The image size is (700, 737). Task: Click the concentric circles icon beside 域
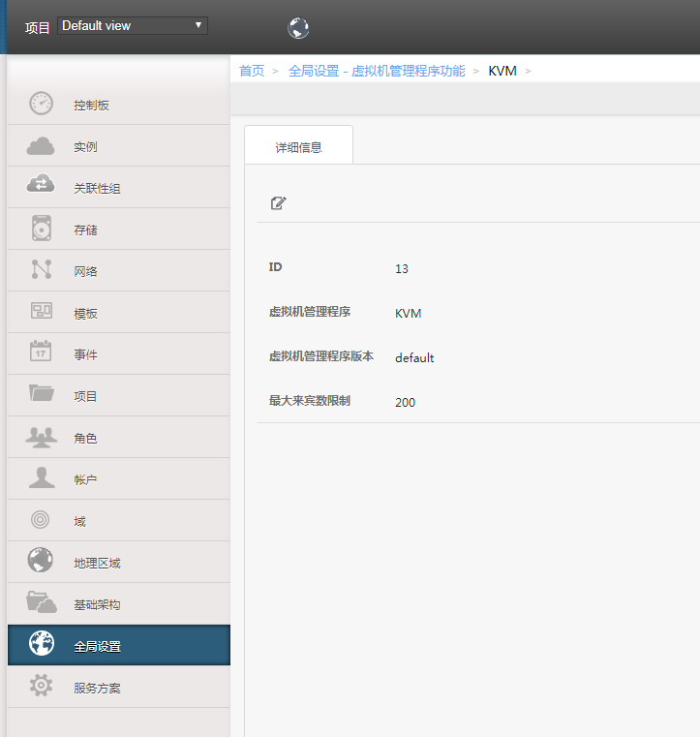pyautogui.click(x=41, y=520)
